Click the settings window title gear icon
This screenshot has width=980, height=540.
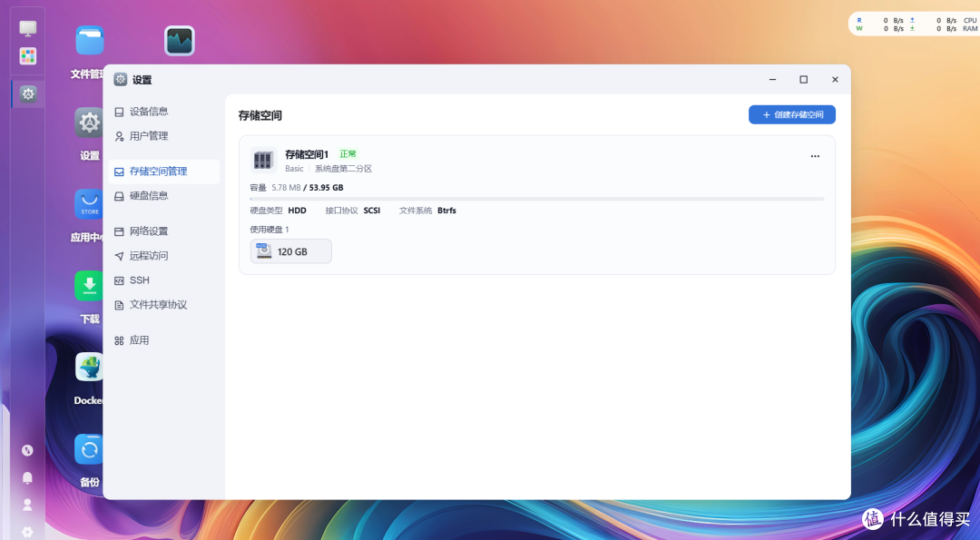(121, 79)
